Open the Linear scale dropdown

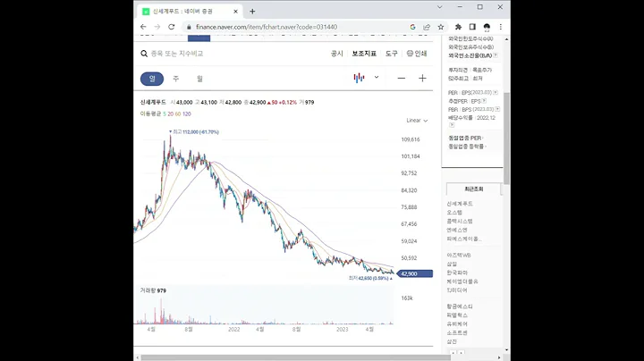tap(417, 121)
